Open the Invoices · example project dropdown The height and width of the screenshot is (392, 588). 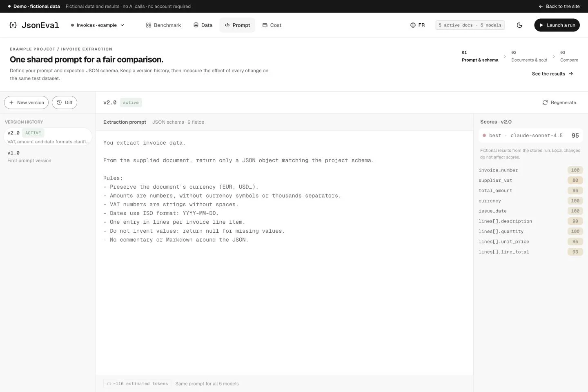98,25
